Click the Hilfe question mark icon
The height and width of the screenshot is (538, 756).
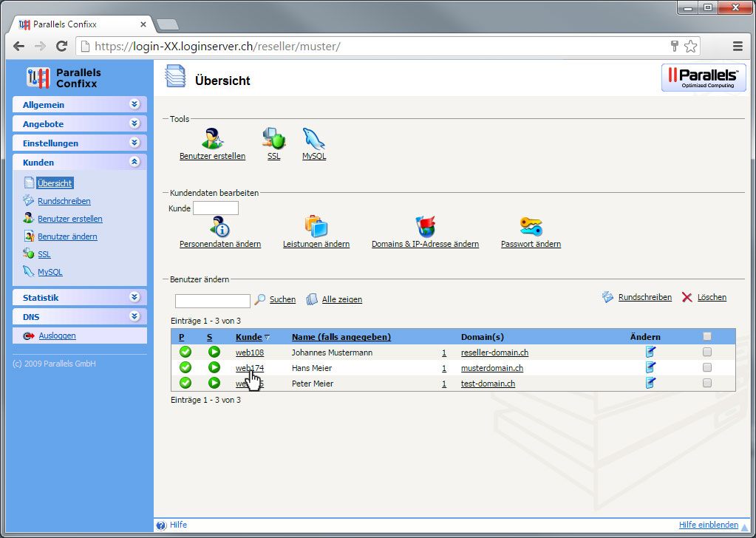(x=162, y=525)
